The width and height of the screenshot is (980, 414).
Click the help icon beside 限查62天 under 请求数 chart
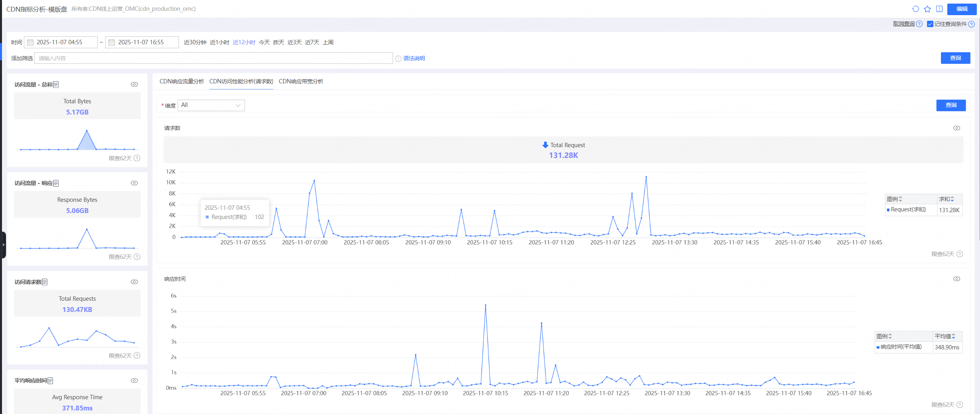pos(960,254)
